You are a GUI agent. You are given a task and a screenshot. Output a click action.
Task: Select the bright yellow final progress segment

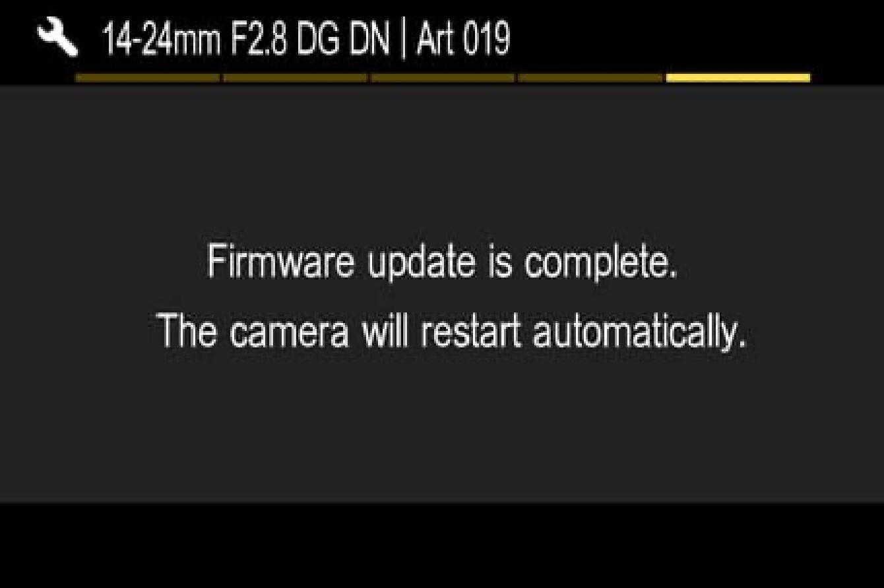[x=738, y=78]
